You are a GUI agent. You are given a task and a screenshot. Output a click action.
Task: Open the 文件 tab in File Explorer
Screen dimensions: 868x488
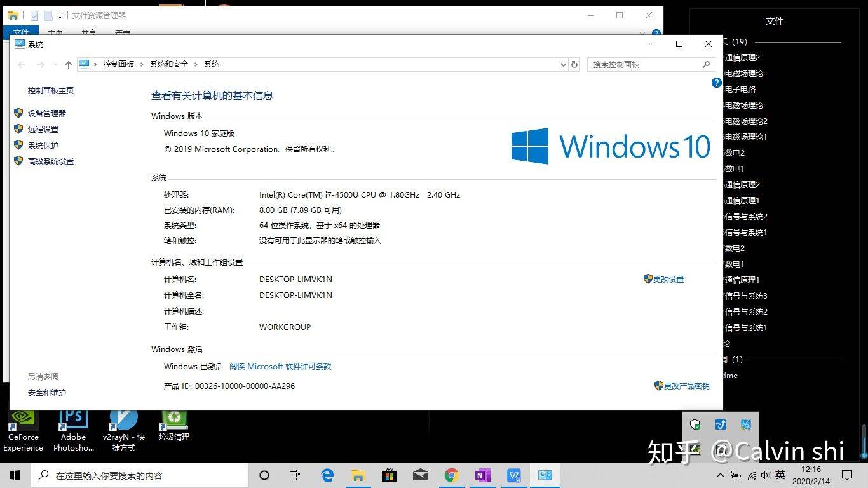[x=21, y=32]
